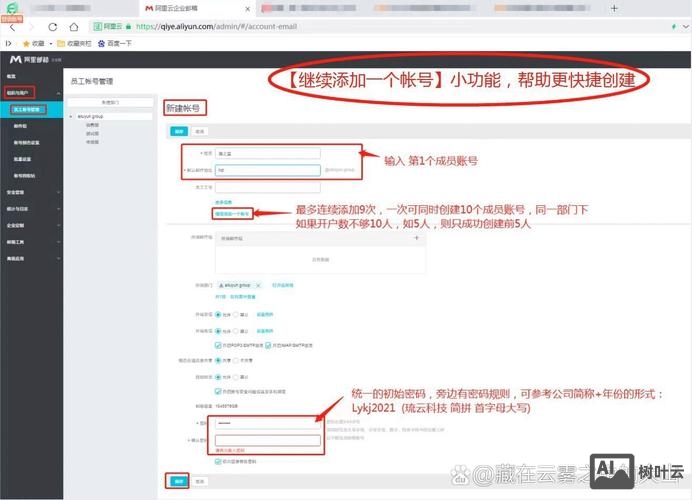Click the browser forward arrow
692x500 pixels.
pos(31,27)
